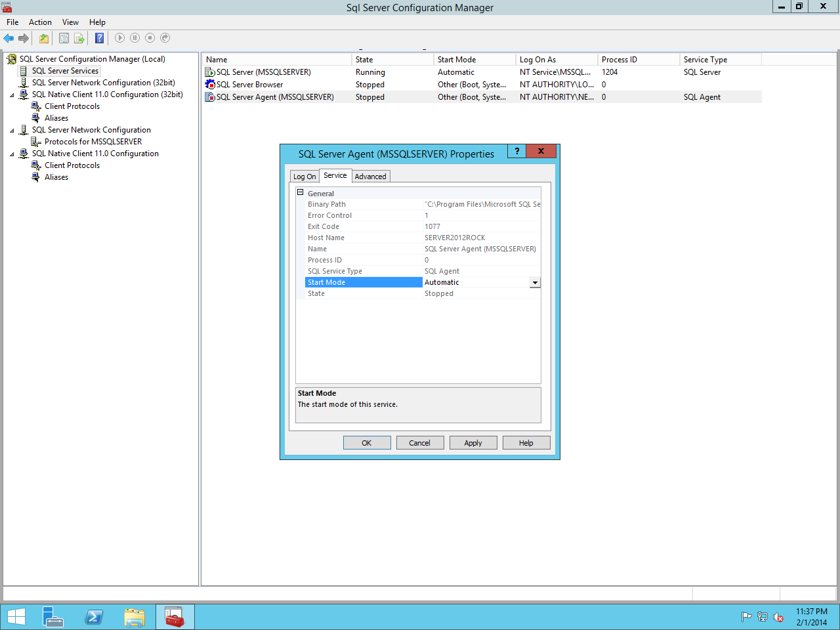
Task: Click the application icon in title bar
Action: 7,7
